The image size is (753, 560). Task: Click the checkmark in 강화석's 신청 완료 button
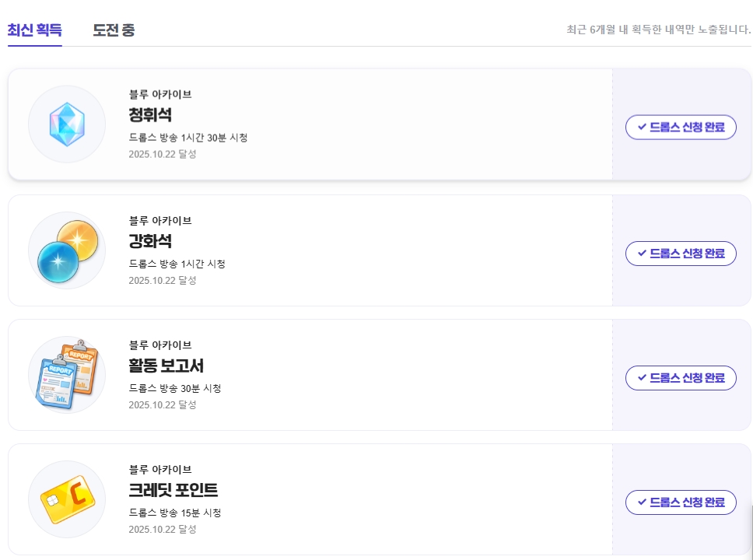click(642, 253)
